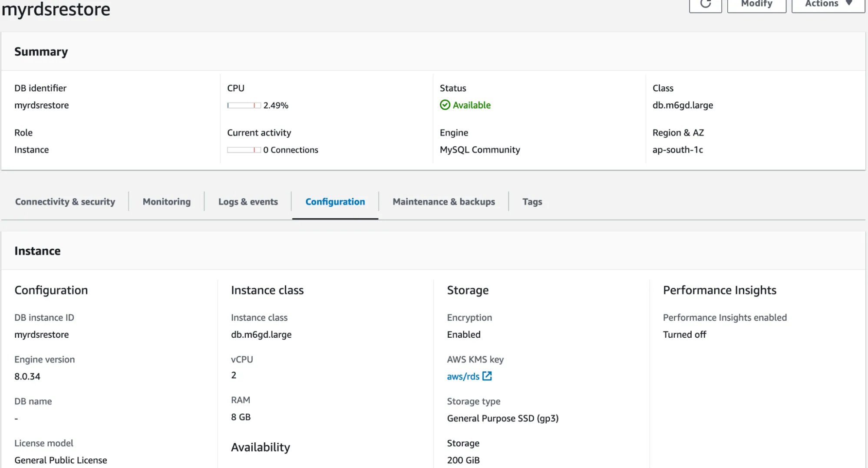Select the Connectivity & security tab
The width and height of the screenshot is (868, 468).
pos(65,201)
